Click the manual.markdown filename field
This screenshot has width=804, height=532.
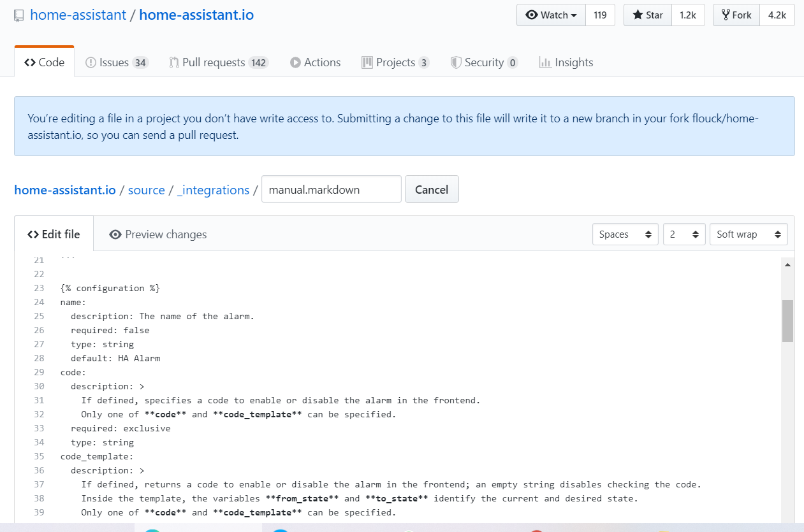point(331,190)
